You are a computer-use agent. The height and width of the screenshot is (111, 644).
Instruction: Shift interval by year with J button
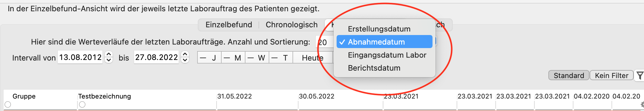pos(209,58)
